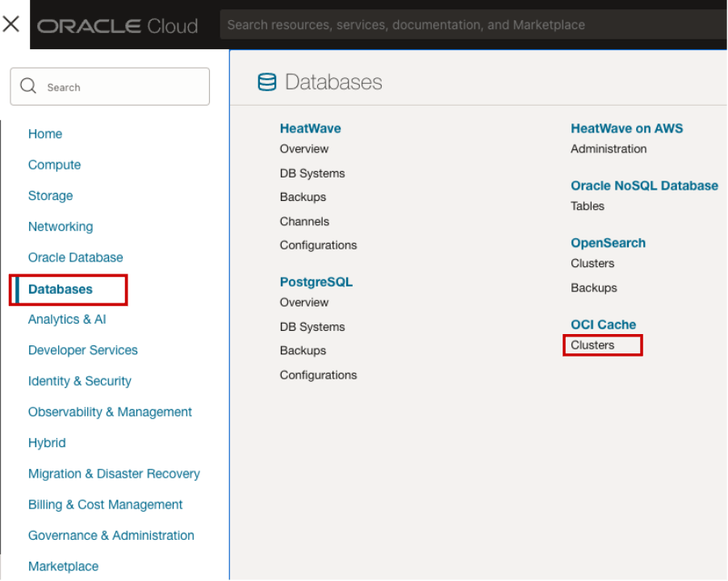Open HeatWave Backups
This screenshot has height=581, width=728.
pos(303,197)
